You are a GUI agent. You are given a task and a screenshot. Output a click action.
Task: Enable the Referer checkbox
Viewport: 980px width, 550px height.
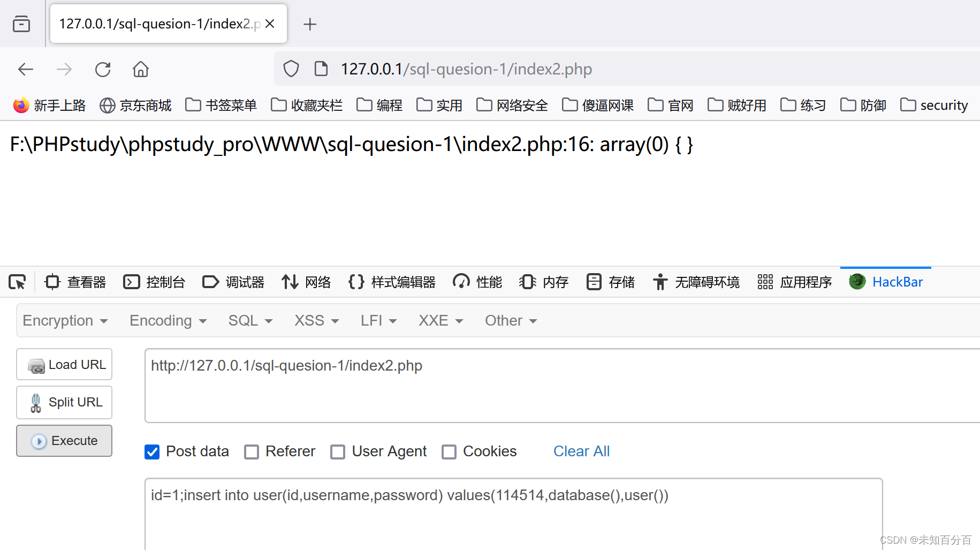[252, 451]
